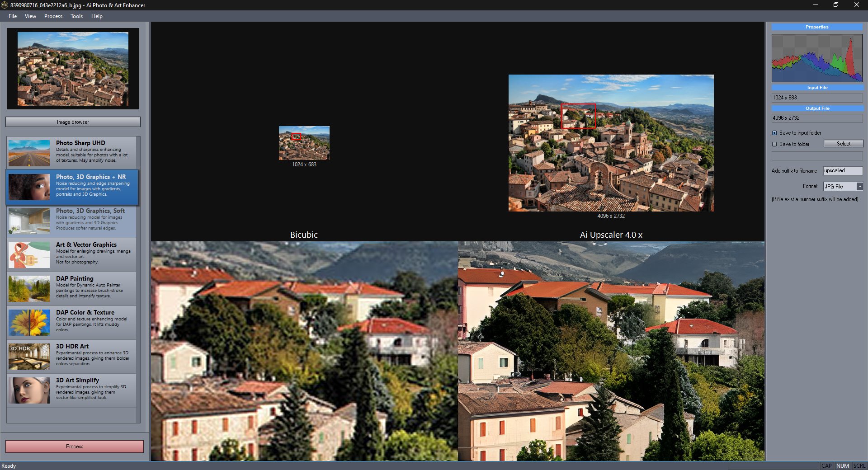This screenshot has height=470, width=868.
Task: Click the small Bicubic preview thumbnail
Action: (304, 143)
